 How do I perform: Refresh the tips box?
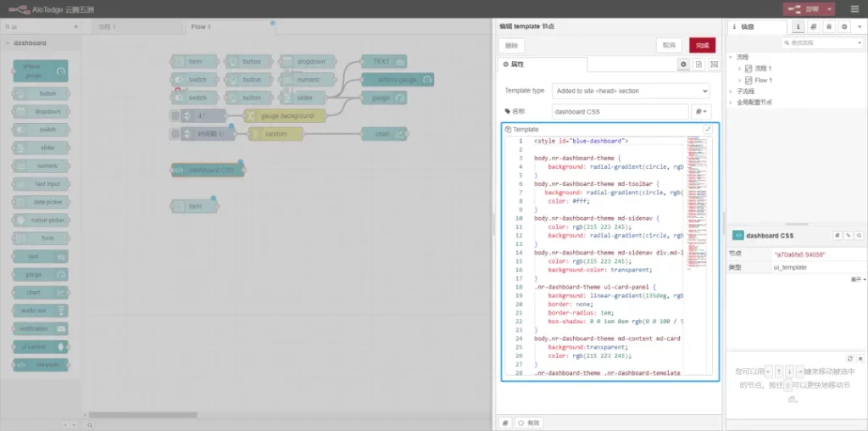[849, 359]
